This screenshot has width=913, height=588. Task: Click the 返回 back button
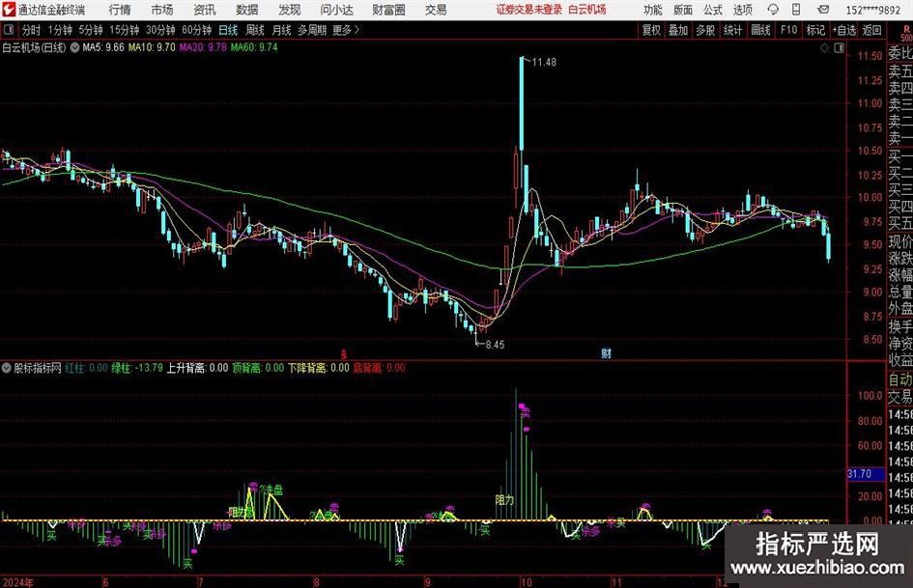tap(871, 30)
